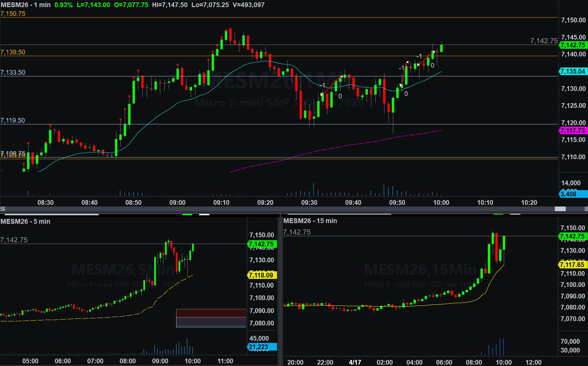This screenshot has height=366, width=588.
Task: Click the blue 21,223 volume tag on 5 min chart
Action: coord(262,347)
